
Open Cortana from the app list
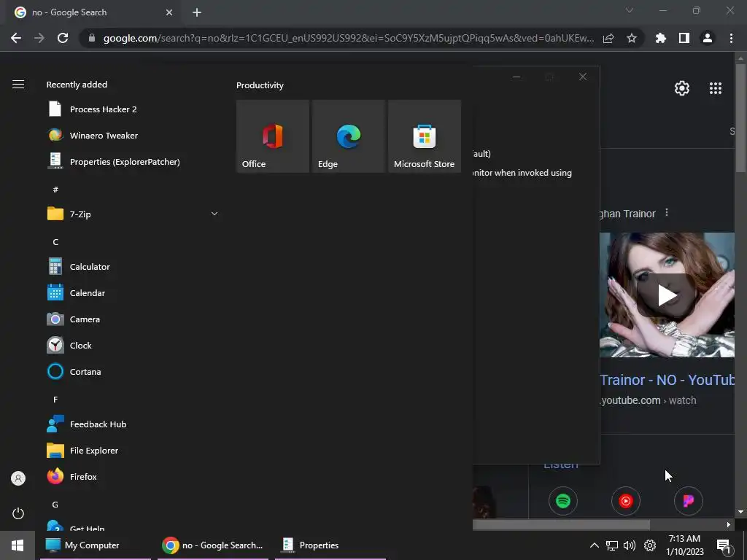click(133, 371)
